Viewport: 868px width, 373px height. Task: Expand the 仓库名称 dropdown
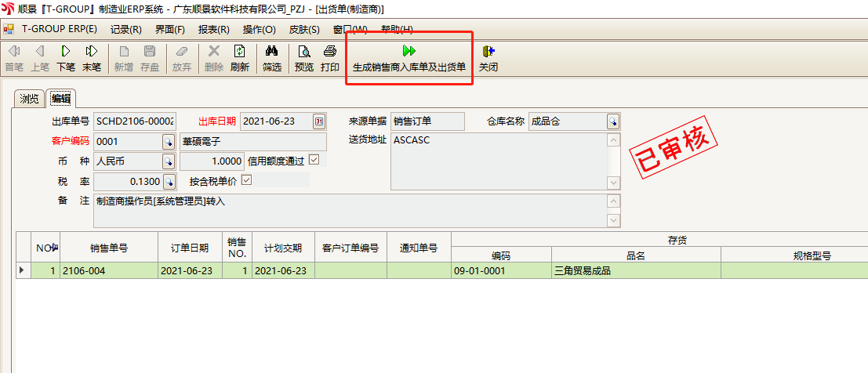(x=612, y=121)
